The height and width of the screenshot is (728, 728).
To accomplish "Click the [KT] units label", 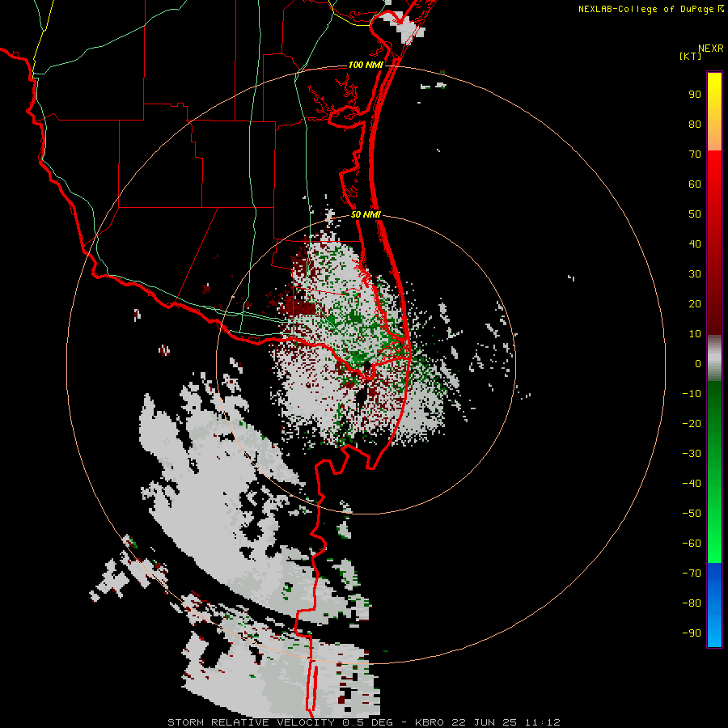I will point(691,56).
